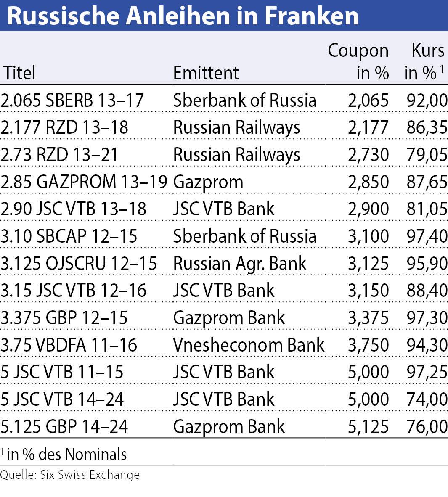Click the 74,00 Kurs value
Image resolution: width=448 pixels, height=497 pixels.
point(427,399)
